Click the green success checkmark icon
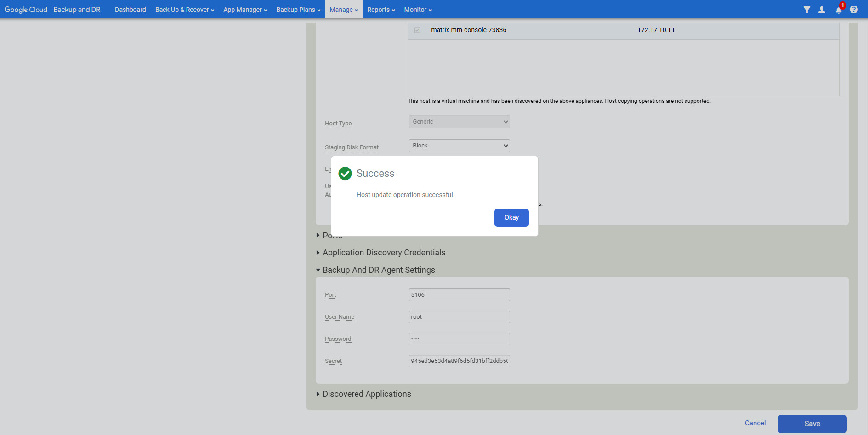This screenshot has height=435, width=868. (345, 174)
